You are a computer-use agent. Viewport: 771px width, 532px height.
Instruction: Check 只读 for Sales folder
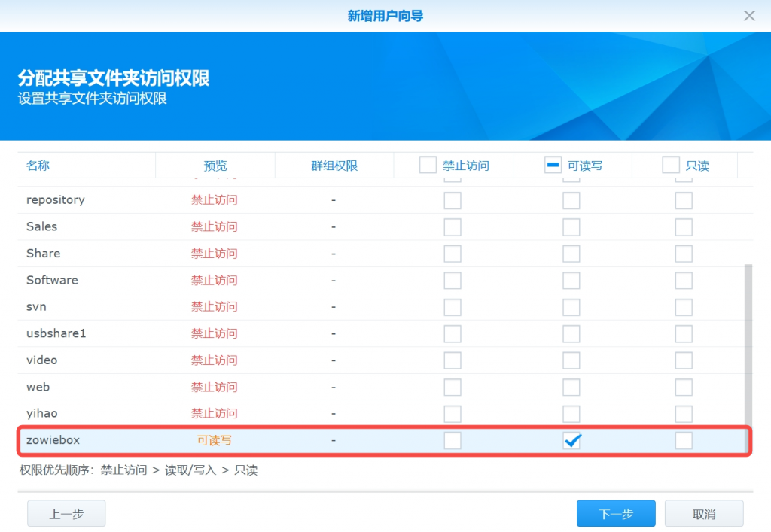point(684,227)
